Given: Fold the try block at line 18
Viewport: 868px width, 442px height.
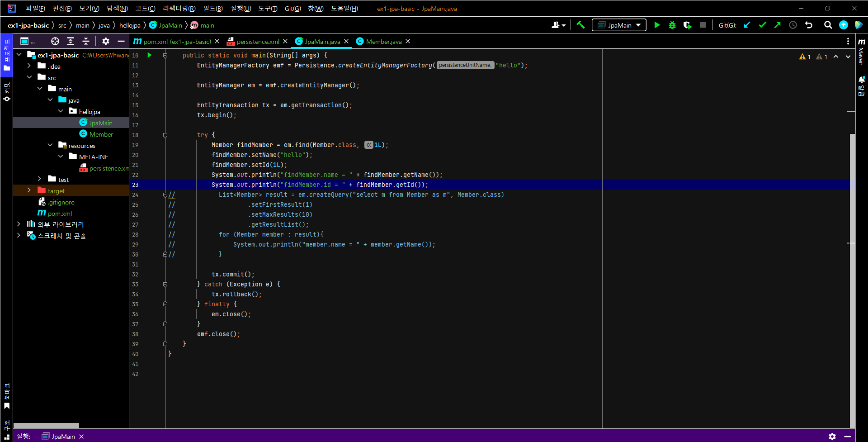Looking at the screenshot, I should (x=165, y=135).
